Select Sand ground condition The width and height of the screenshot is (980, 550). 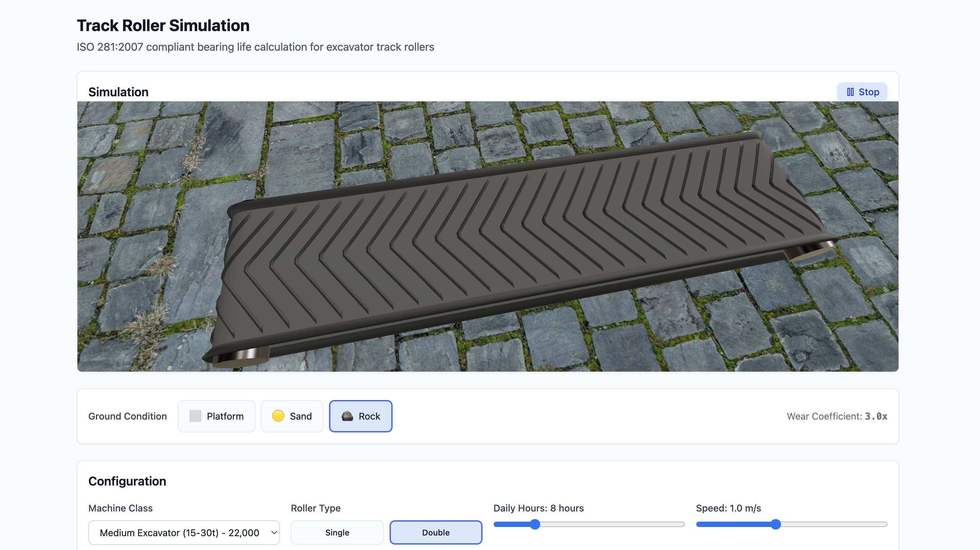[292, 416]
